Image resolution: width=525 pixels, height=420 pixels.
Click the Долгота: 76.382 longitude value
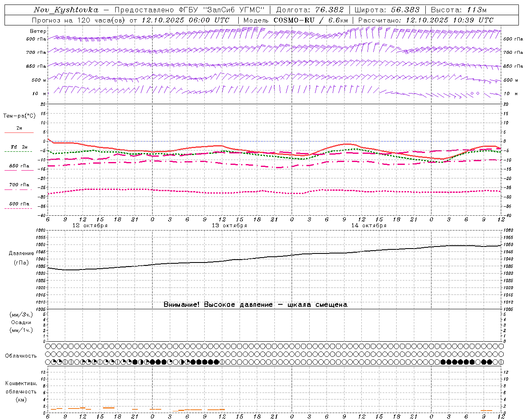[x=309, y=10]
